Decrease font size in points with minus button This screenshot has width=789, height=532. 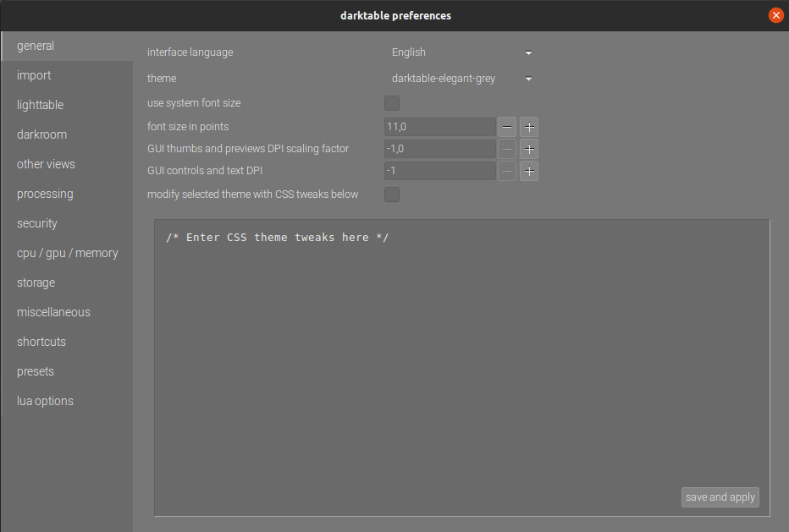point(507,127)
